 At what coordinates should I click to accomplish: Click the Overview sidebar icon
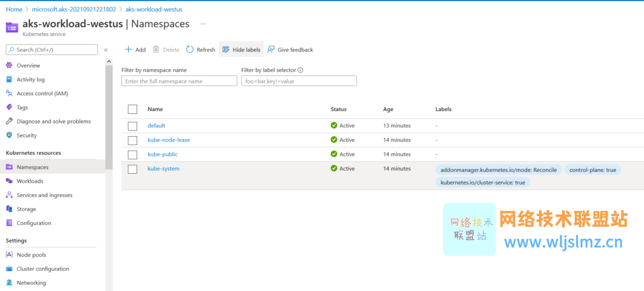(x=9, y=66)
